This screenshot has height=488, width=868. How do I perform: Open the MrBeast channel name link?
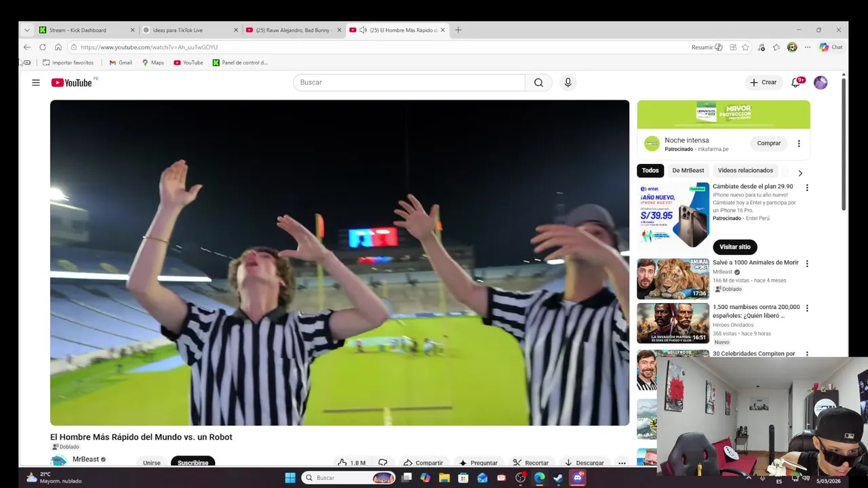click(85, 460)
